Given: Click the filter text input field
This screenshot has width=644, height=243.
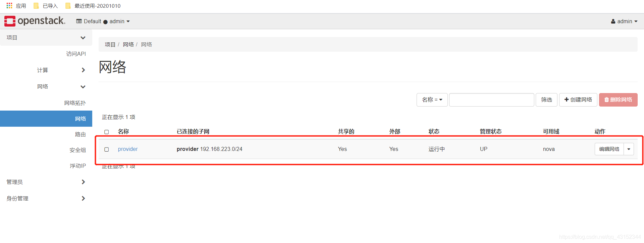Looking at the screenshot, I should click(491, 100).
